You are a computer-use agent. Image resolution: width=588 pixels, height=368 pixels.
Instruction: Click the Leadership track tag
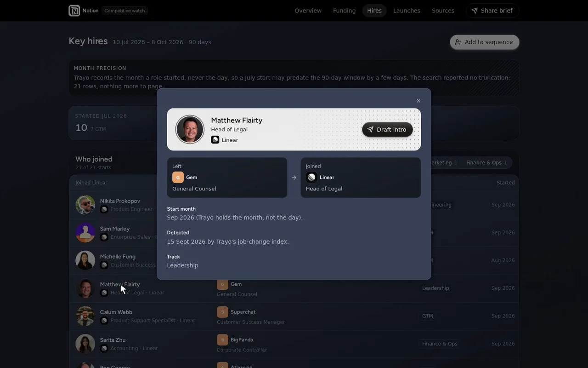coord(435,288)
